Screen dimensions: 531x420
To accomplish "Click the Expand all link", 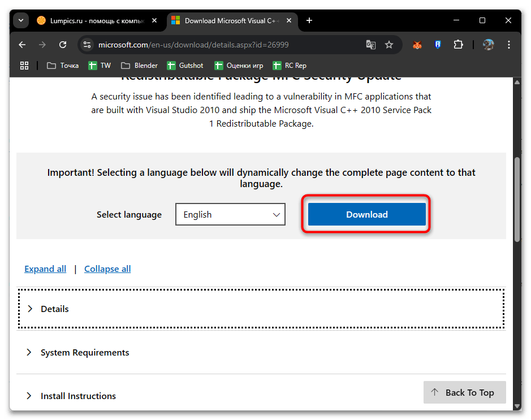I will click(x=45, y=269).
